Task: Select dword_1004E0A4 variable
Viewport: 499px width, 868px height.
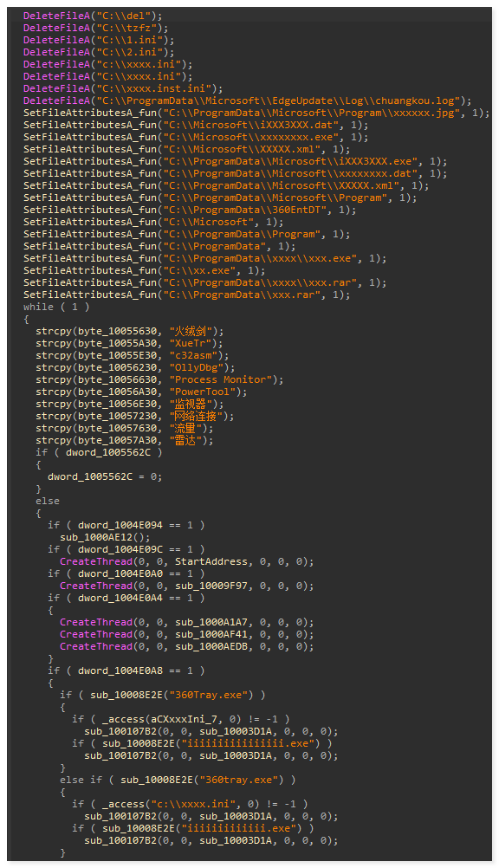Action: pyautogui.click(x=120, y=599)
